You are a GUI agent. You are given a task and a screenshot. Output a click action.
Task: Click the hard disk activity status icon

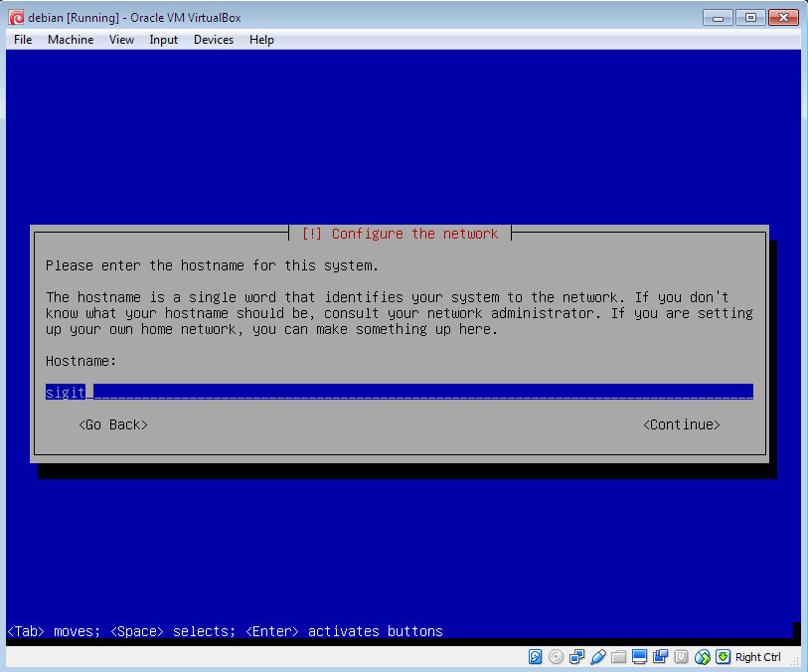pos(535,656)
